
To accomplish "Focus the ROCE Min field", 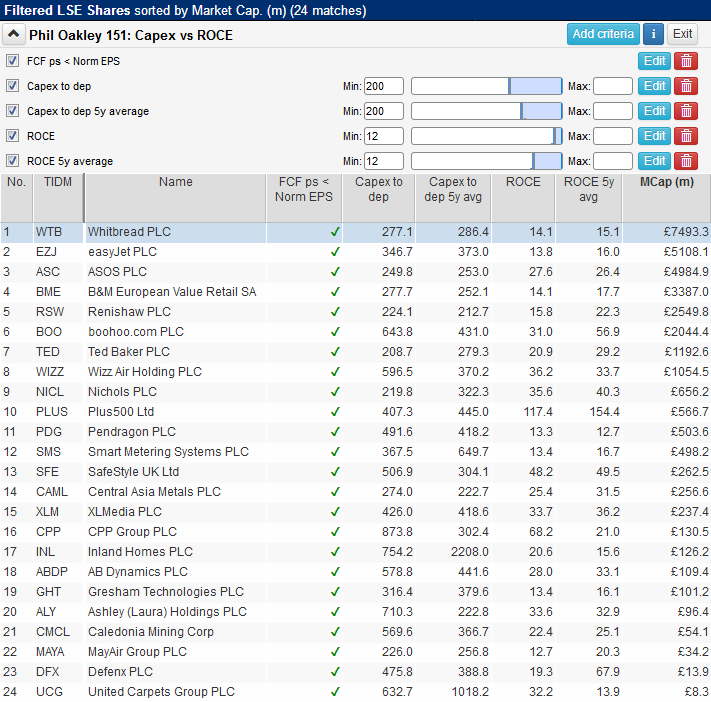I will [x=384, y=136].
